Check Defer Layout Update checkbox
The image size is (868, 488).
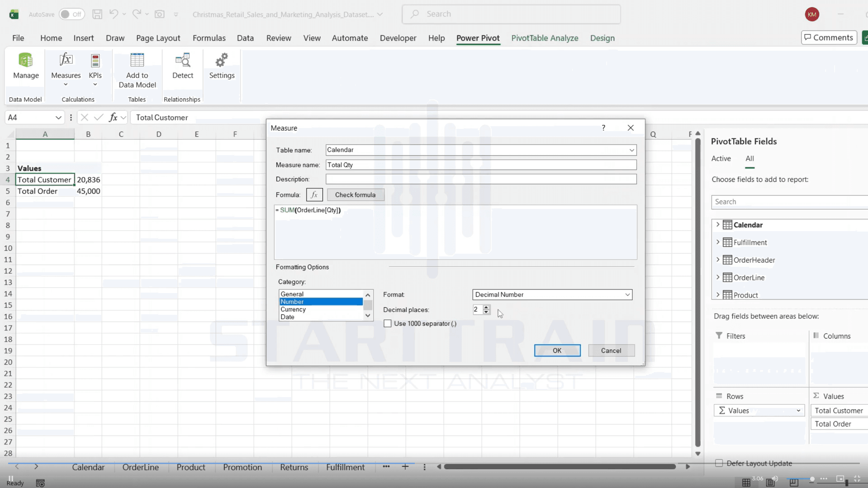[719, 463]
